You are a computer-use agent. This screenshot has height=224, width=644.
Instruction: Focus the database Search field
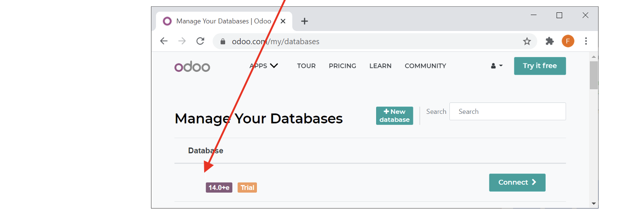pos(507,112)
